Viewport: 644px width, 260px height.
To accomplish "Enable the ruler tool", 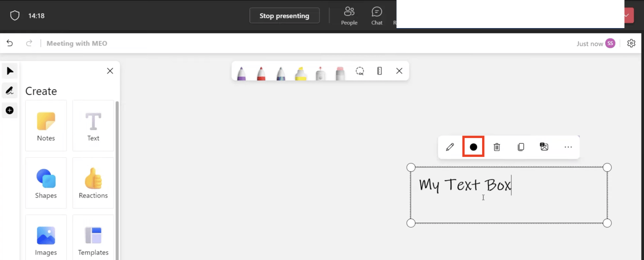I will point(379,71).
